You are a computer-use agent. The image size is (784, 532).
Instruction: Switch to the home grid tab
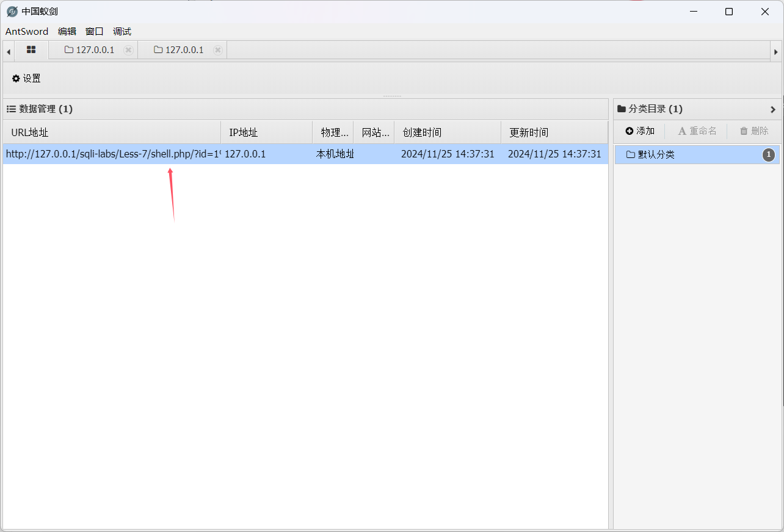(31, 50)
